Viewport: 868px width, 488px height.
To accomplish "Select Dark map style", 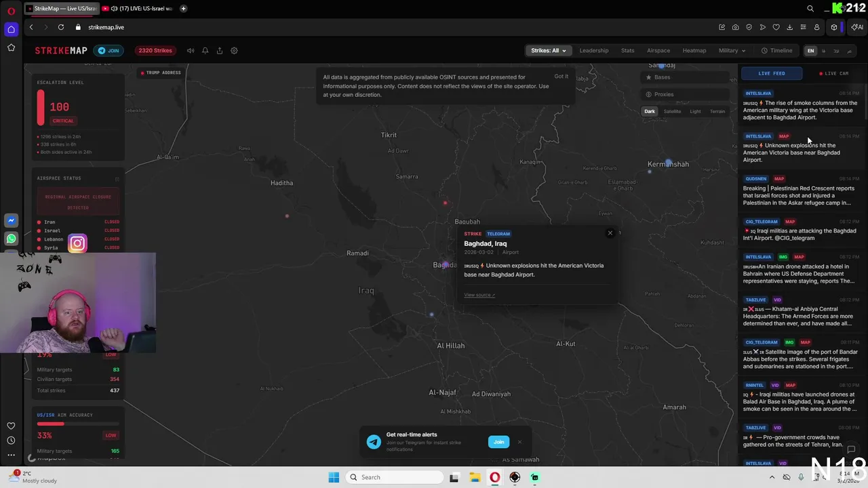I will (650, 111).
